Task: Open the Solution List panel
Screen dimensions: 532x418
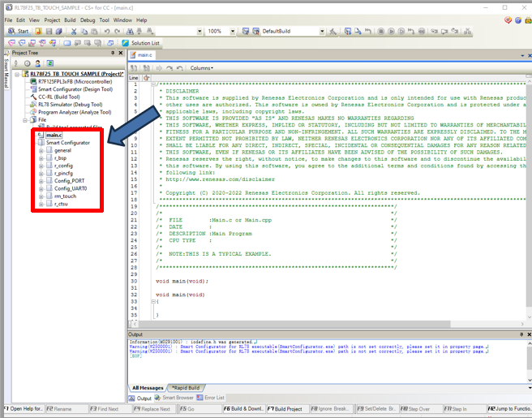Action: point(141,43)
